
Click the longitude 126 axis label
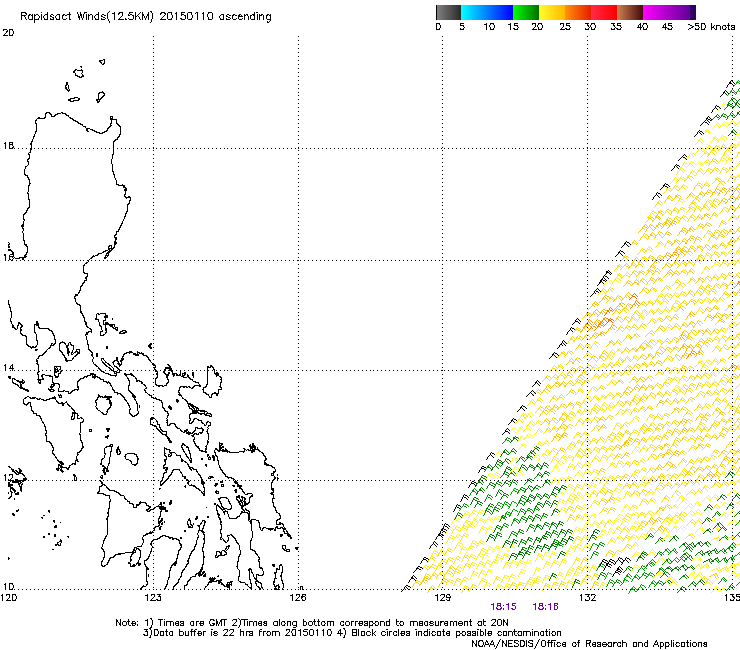pos(298,598)
